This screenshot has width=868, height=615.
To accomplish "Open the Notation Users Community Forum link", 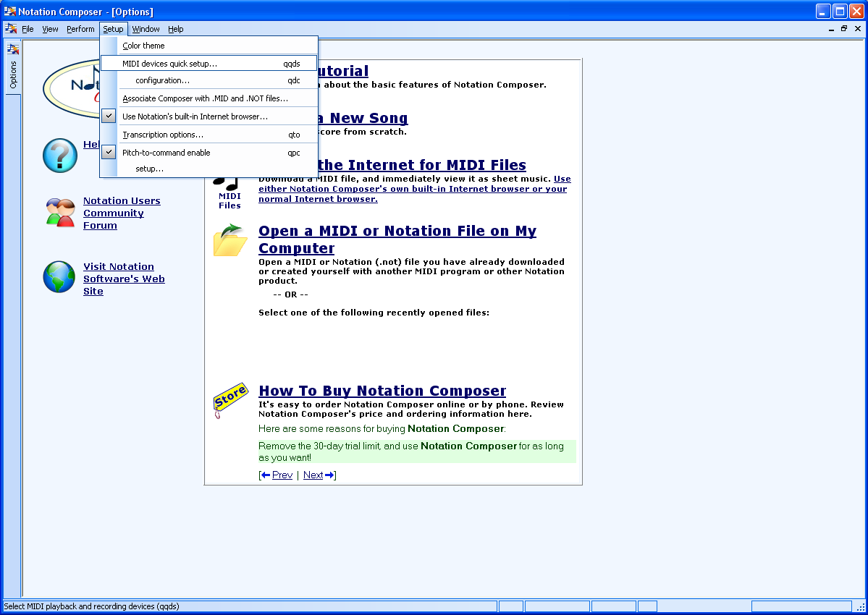I will (x=122, y=213).
